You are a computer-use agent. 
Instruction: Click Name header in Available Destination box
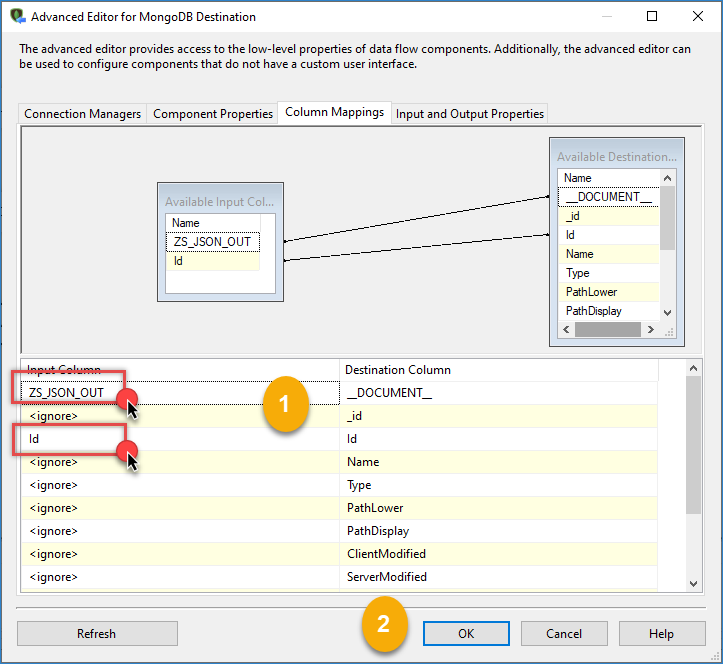pos(609,178)
